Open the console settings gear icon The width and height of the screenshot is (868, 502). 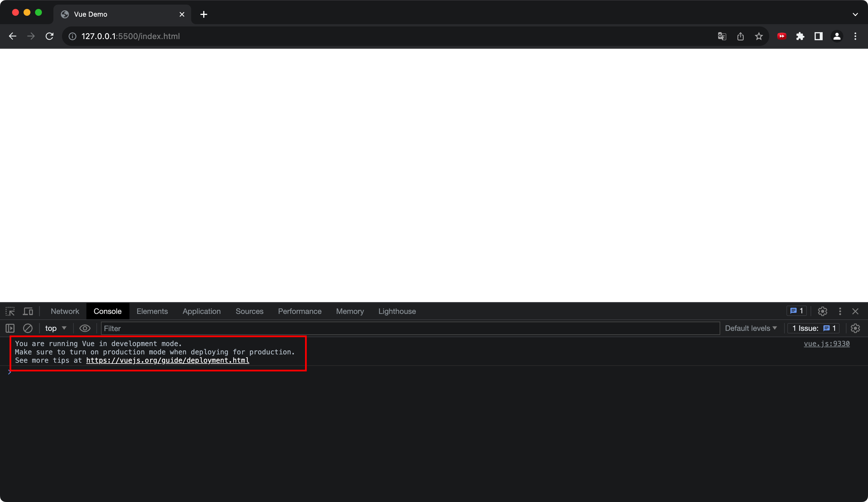[x=855, y=328]
